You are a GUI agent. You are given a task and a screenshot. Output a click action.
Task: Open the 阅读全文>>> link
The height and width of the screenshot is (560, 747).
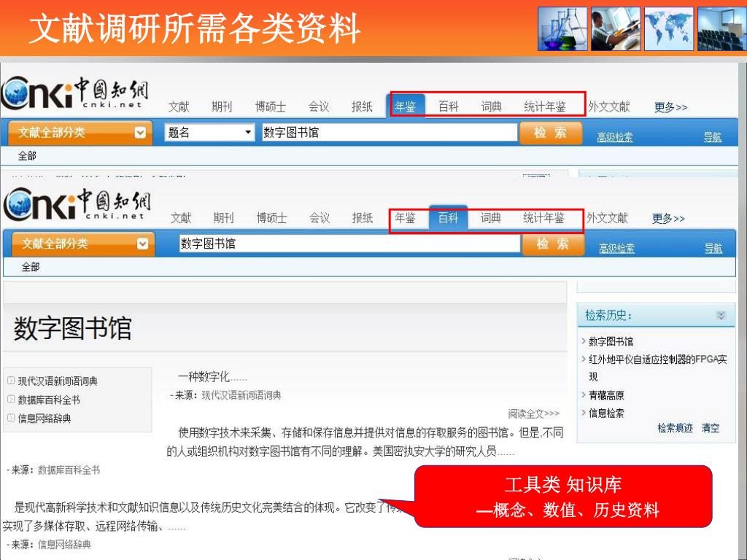533,413
